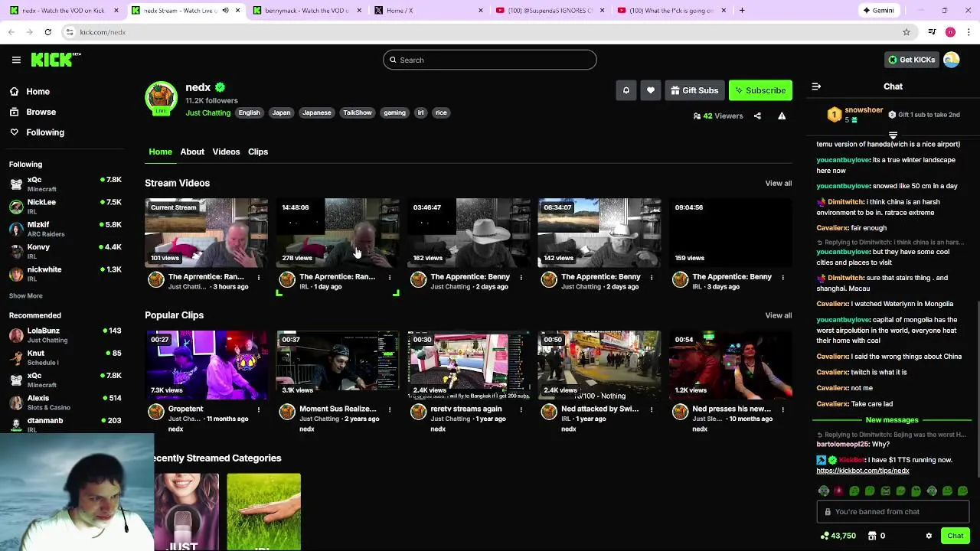Open Following in sidebar

tap(45, 132)
